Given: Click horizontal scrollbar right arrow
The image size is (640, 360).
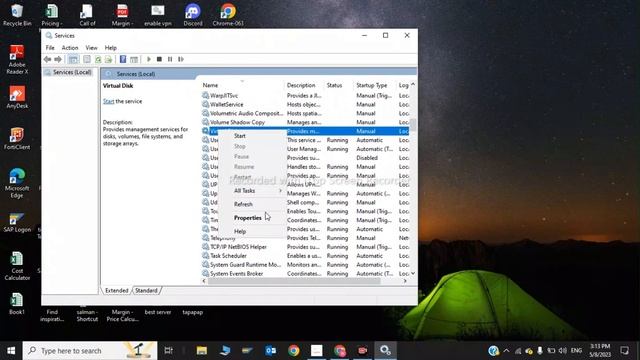Looking at the screenshot, I should pyautogui.click(x=405, y=281).
